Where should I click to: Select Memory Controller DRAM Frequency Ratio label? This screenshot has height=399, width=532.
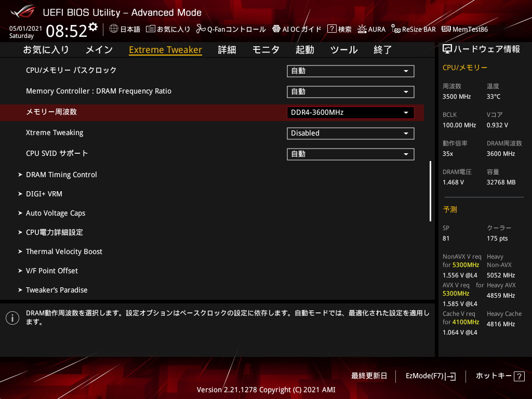click(x=99, y=91)
